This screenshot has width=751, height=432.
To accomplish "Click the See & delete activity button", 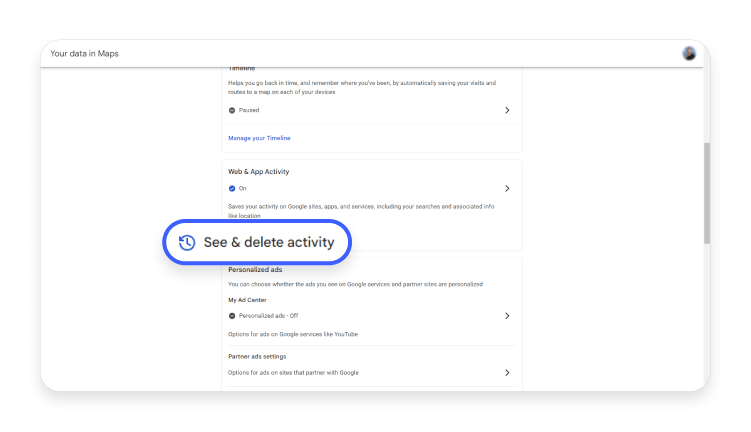I will click(x=257, y=242).
